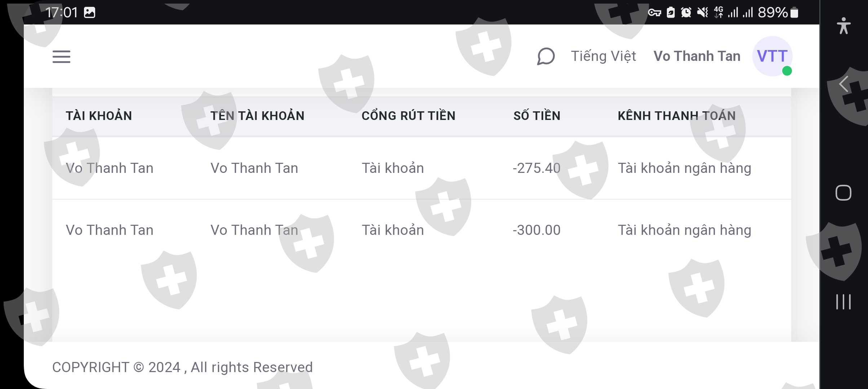Sort by the TÀI KHOẢN column header
This screenshot has height=389, width=868.
pos(99,116)
